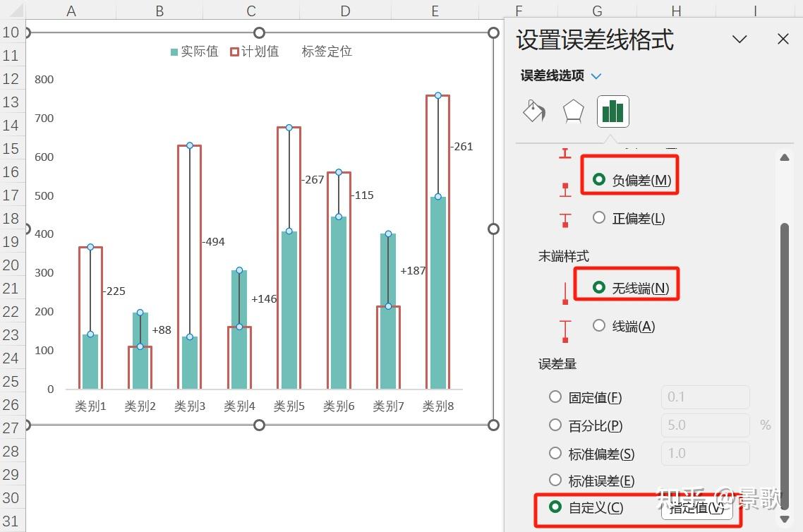This screenshot has height=532, width=803.
Task: Click the 指定值 button
Action: tap(696, 507)
